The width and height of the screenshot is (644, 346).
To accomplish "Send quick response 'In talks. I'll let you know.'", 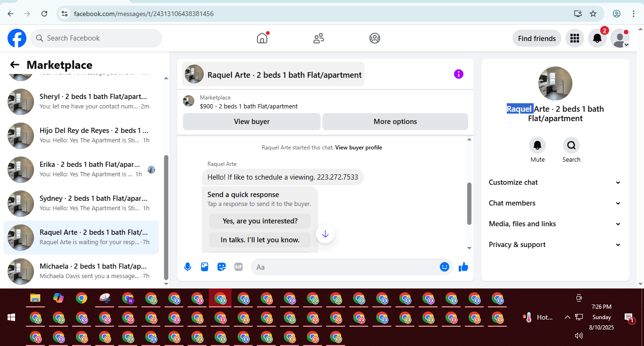I will (260, 240).
